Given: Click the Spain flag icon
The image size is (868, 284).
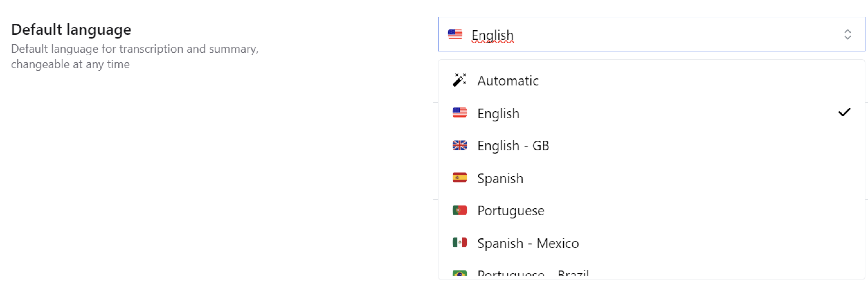Looking at the screenshot, I should pos(459,178).
